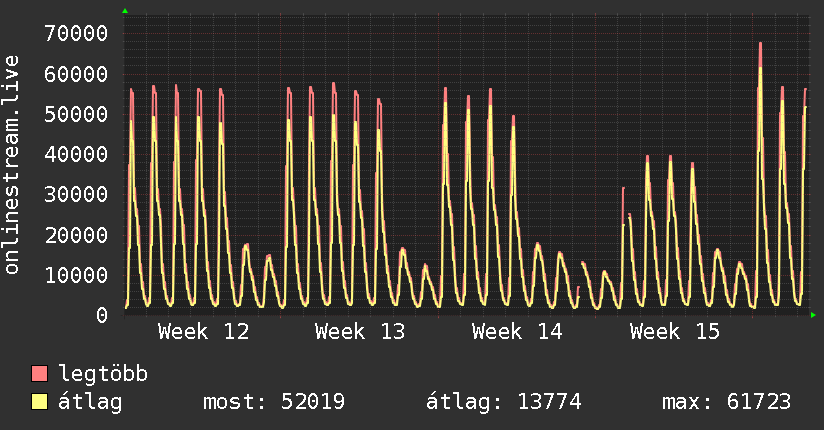Click the 50000 y-axis label
This screenshot has height=430, width=824.
pos(76,114)
